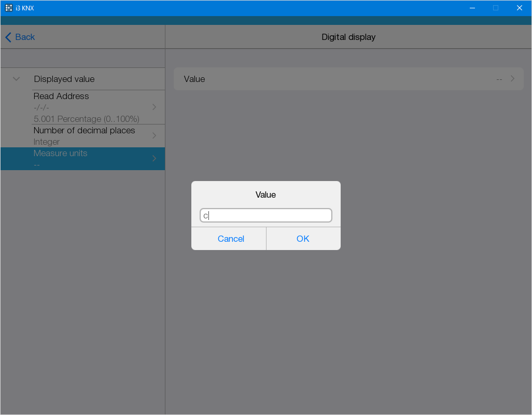Screen dimensions: 532x415
Task: Click the Digital display header title
Action: click(x=348, y=37)
